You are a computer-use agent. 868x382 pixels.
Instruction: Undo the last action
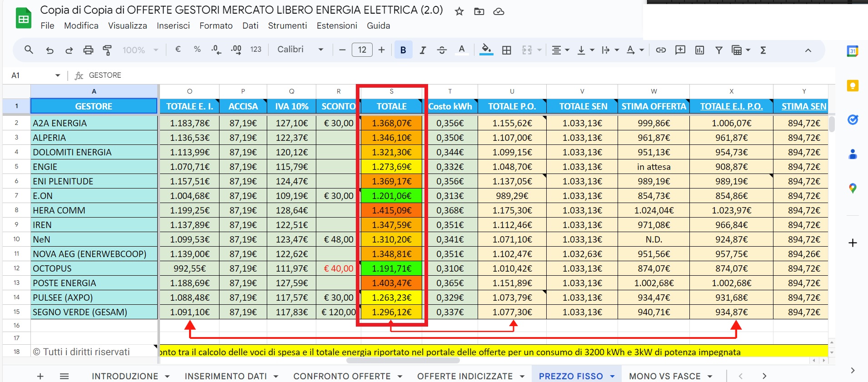click(50, 50)
